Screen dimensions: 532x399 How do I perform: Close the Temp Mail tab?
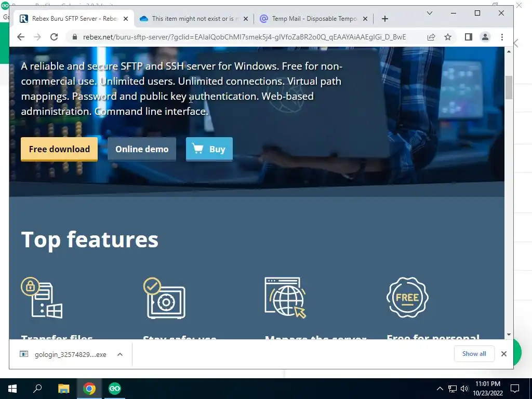(x=365, y=19)
